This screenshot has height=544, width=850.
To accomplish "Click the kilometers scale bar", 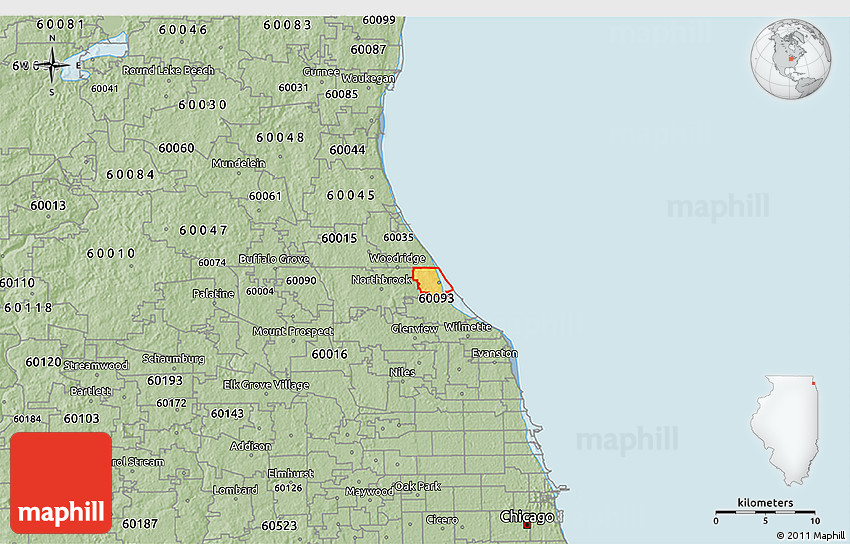I will pyautogui.click(x=766, y=511).
